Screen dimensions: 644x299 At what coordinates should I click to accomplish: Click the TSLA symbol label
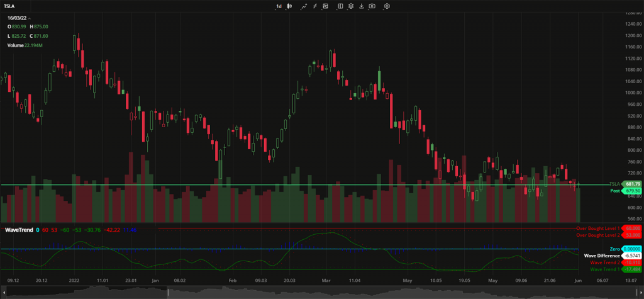tap(10, 6)
